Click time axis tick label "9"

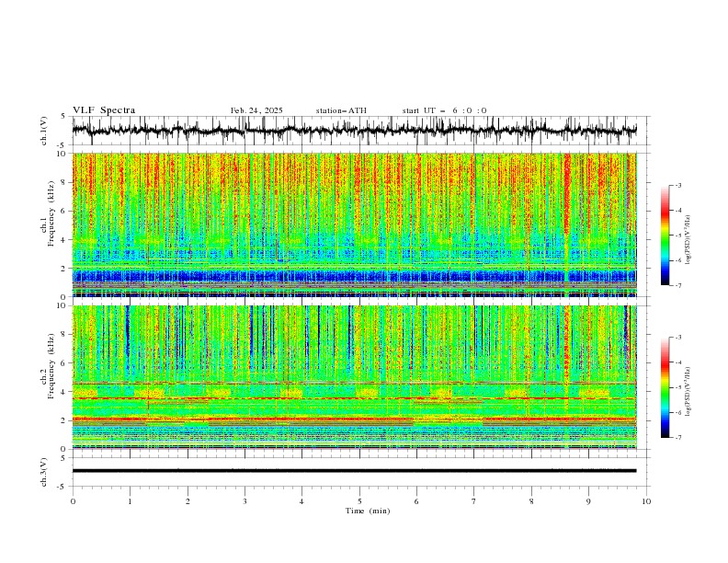[x=588, y=501]
